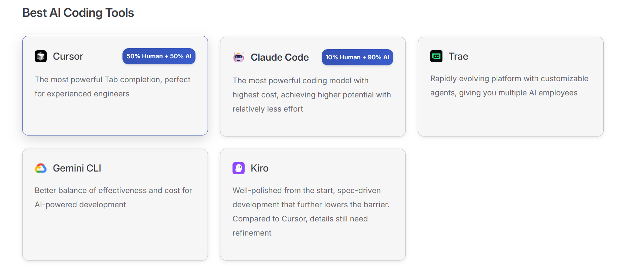Click the 'Claude Code' title text
Viewport: 644px width, 276px height.
279,57
